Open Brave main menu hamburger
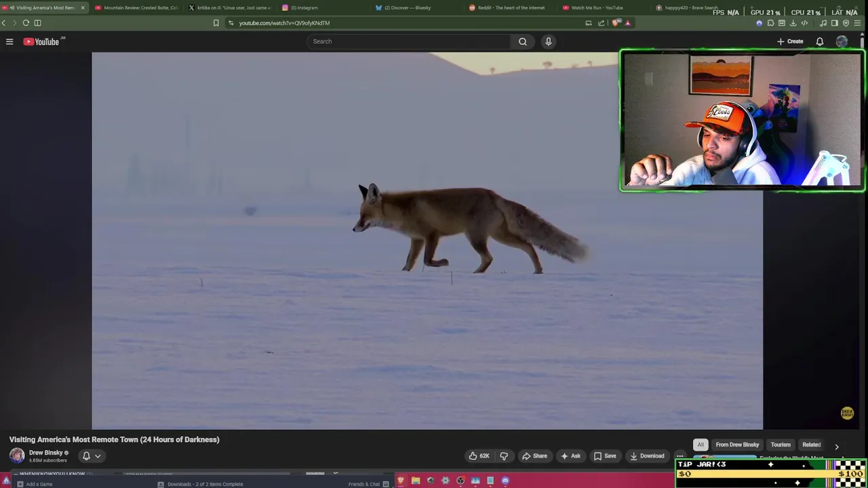 [857, 23]
